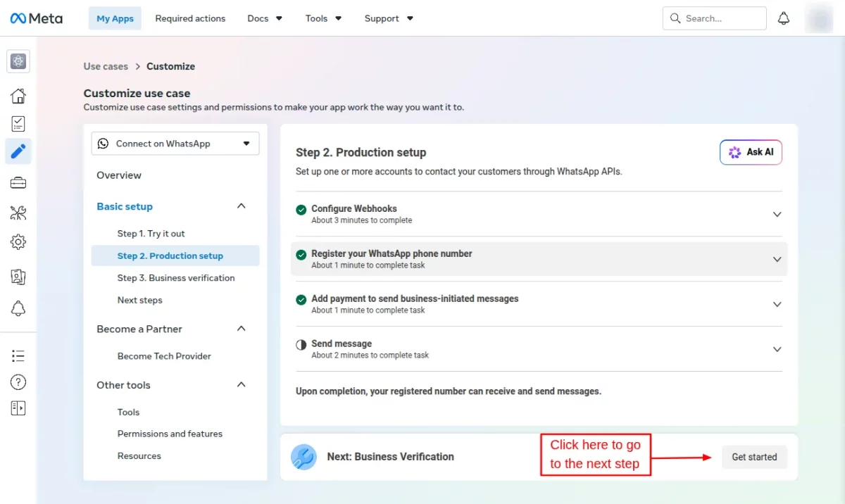Click the tools wrench sidebar icon
The image size is (845, 504).
[18, 213]
